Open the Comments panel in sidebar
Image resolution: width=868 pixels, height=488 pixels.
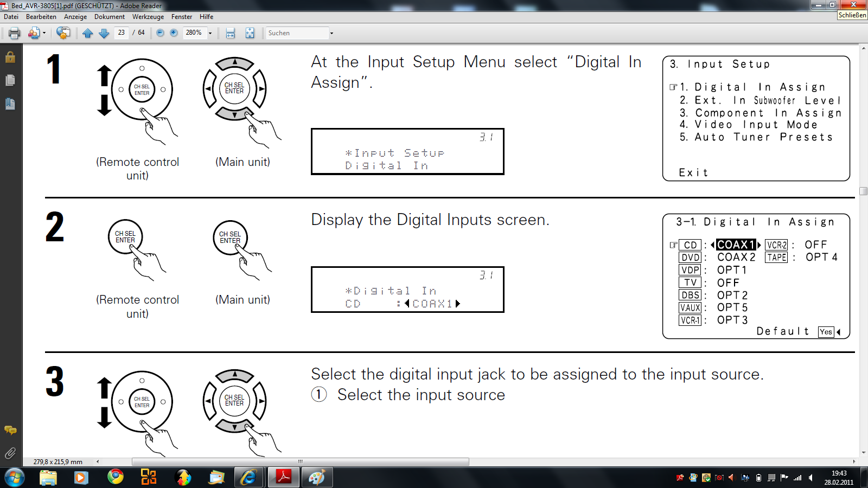coord(10,430)
